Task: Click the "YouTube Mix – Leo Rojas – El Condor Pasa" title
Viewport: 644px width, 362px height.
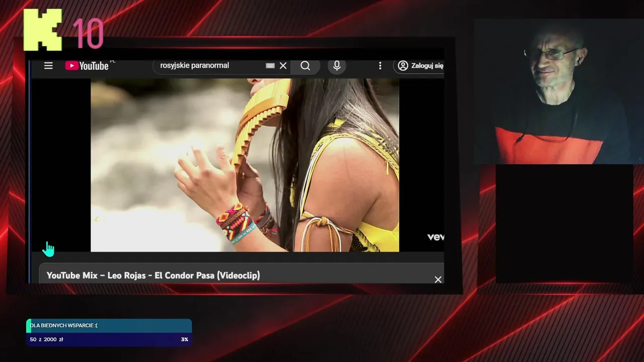Action: pyautogui.click(x=153, y=276)
